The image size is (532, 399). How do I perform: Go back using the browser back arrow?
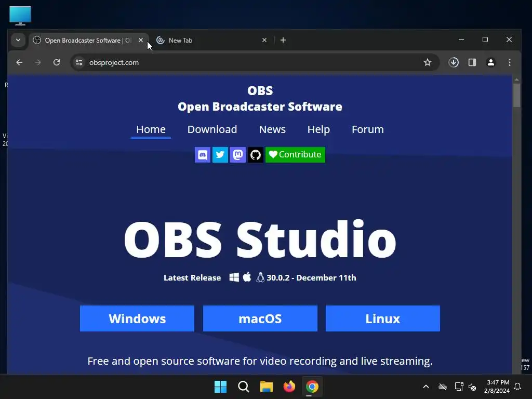point(19,62)
